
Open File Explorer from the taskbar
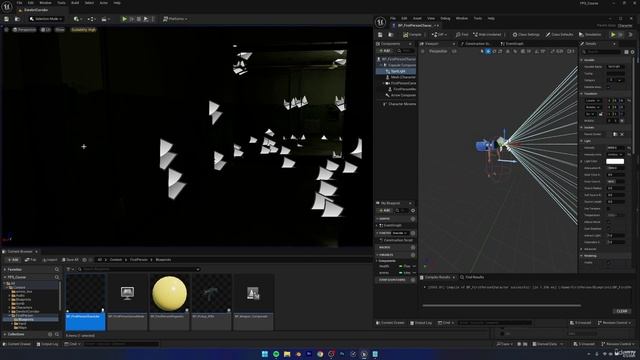coord(287,354)
